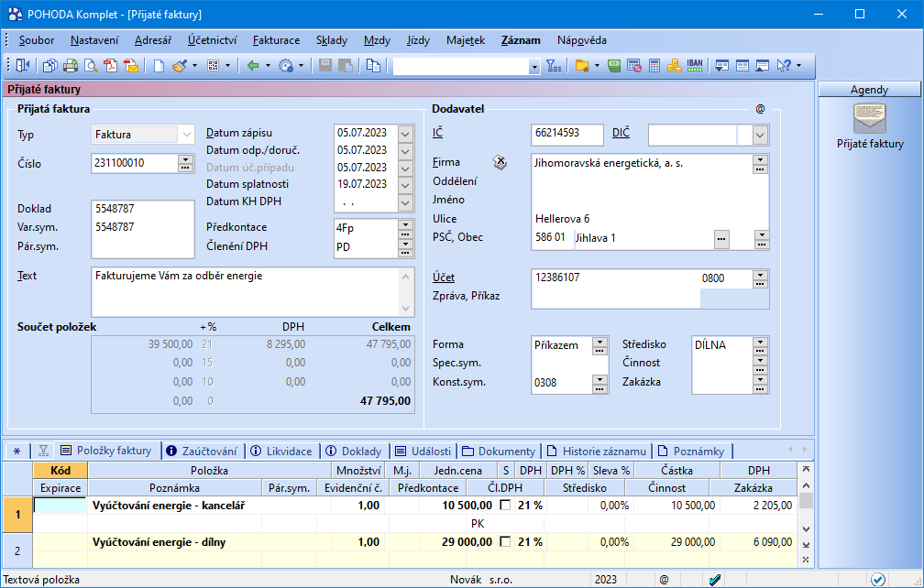924x588 pixels.
Task: Switch to the Zaúčtování tab
Action: [x=202, y=451]
